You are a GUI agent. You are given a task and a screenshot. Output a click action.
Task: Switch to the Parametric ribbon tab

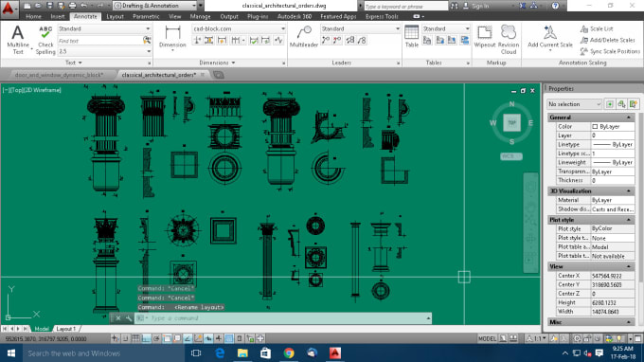pos(146,16)
